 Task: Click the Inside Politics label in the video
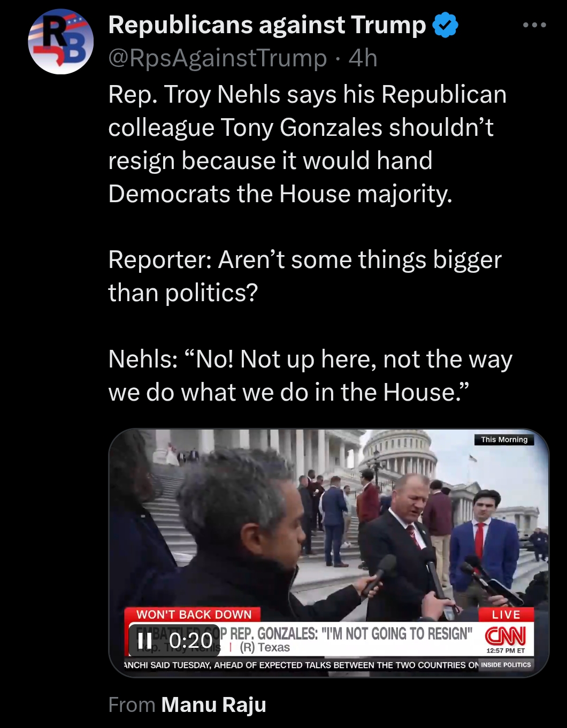(506, 665)
